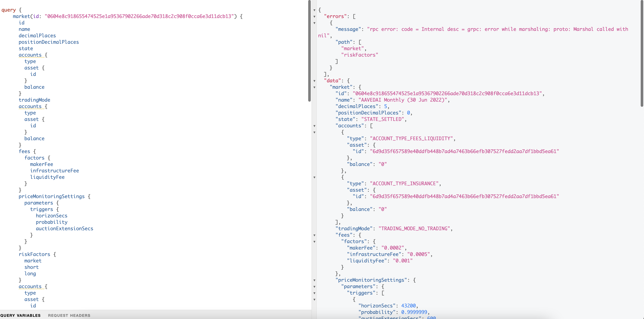Click "state" field in the query editor

26,49
